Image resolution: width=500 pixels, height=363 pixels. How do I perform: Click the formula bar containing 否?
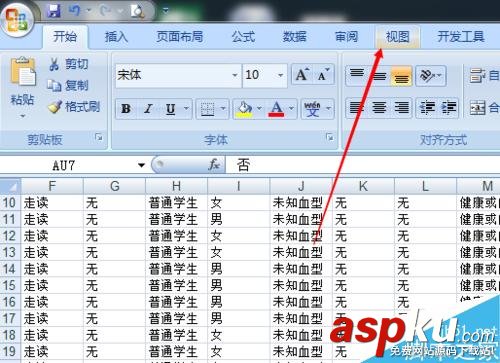click(x=363, y=165)
